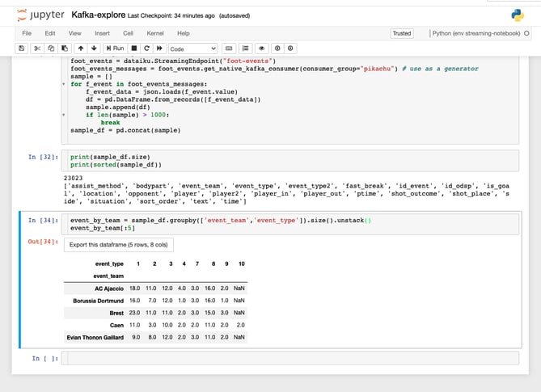This screenshot has width=541, height=392.
Task: Open the command palette keyboard icon
Action: pos(229,48)
